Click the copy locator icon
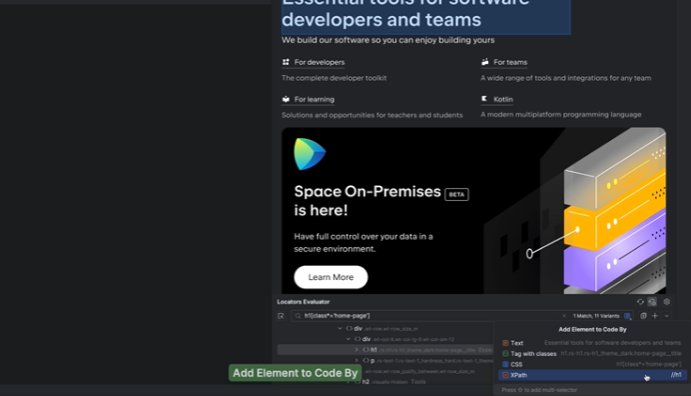 pos(643,316)
